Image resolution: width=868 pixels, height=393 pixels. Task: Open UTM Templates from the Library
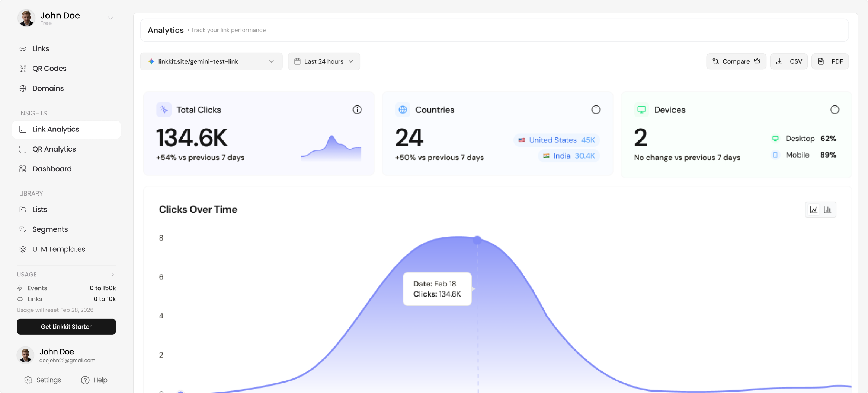coord(58,249)
